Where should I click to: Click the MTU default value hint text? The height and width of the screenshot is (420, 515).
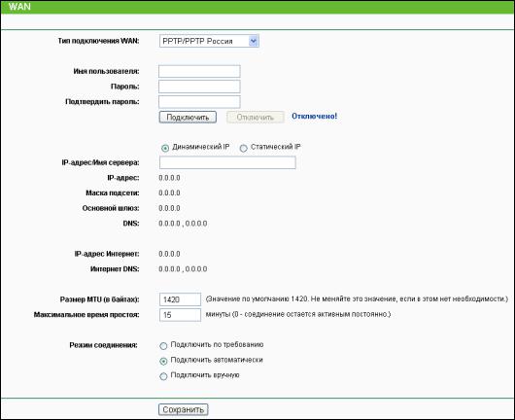[357, 299]
